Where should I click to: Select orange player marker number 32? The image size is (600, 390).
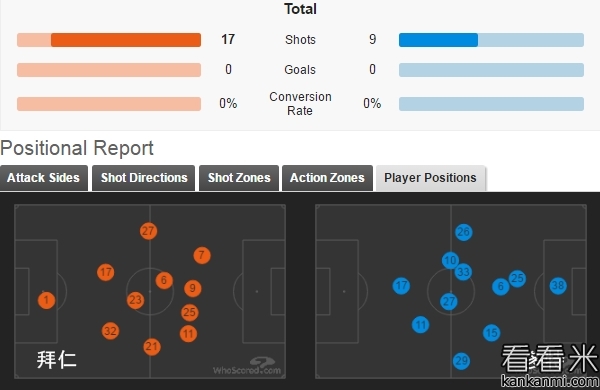coord(110,331)
